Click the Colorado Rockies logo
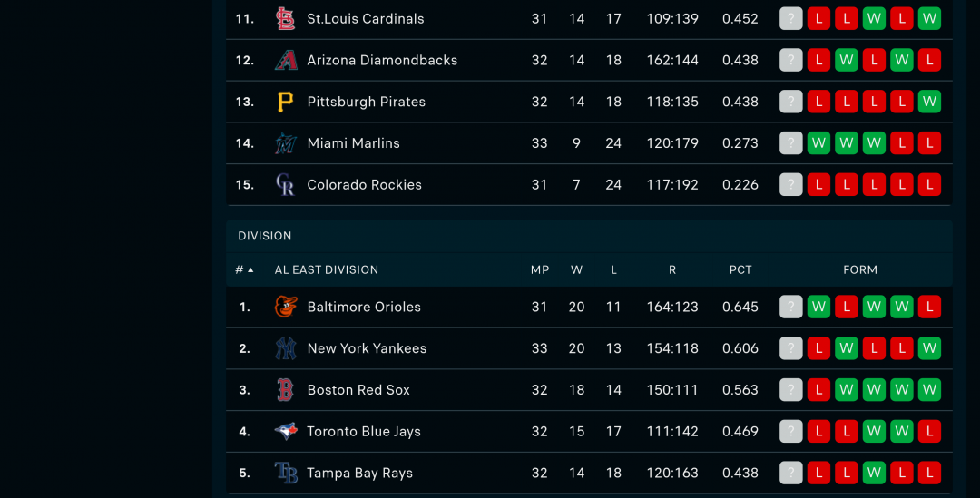980x498 pixels. tap(286, 184)
